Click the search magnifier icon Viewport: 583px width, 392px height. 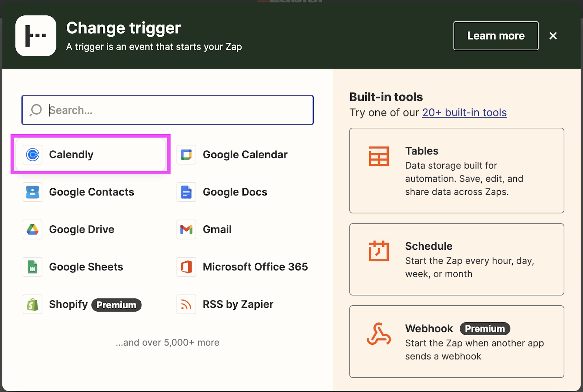click(x=36, y=110)
